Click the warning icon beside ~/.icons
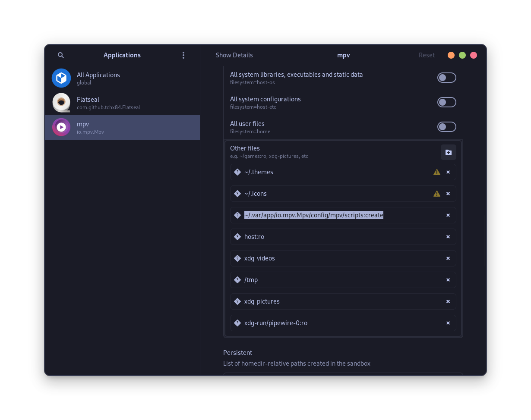This screenshot has width=531, height=420. click(x=436, y=194)
